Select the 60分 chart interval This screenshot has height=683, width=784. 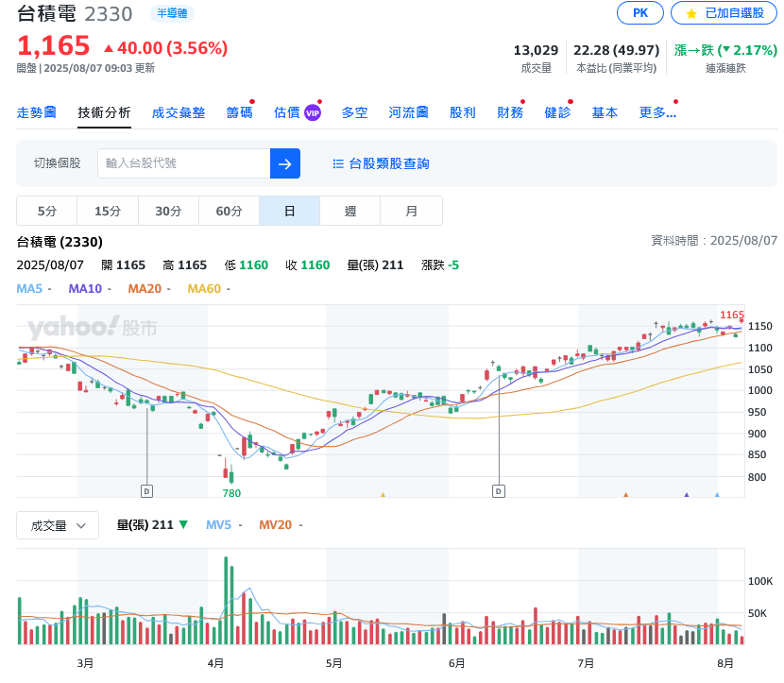click(x=229, y=211)
